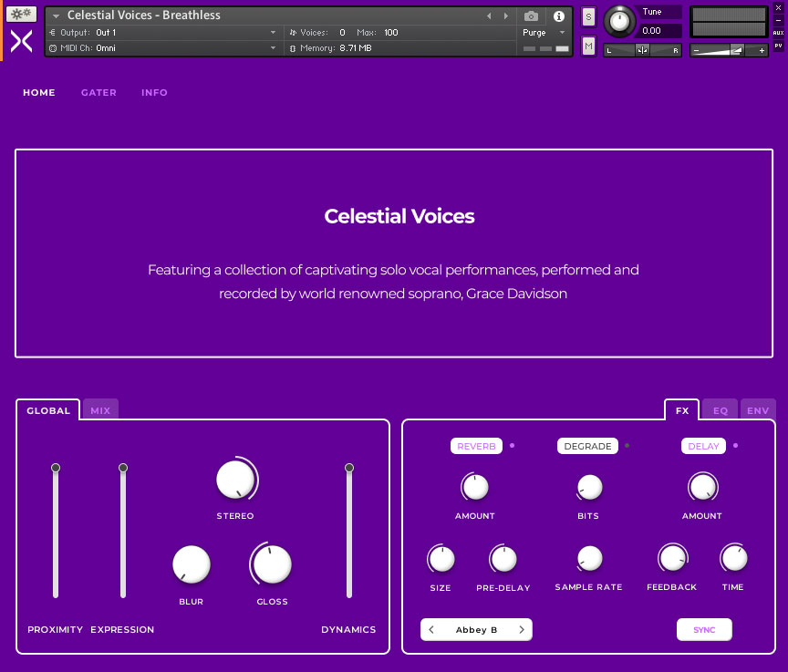
Task: Toggle PV performance view button
Action: click(x=778, y=46)
